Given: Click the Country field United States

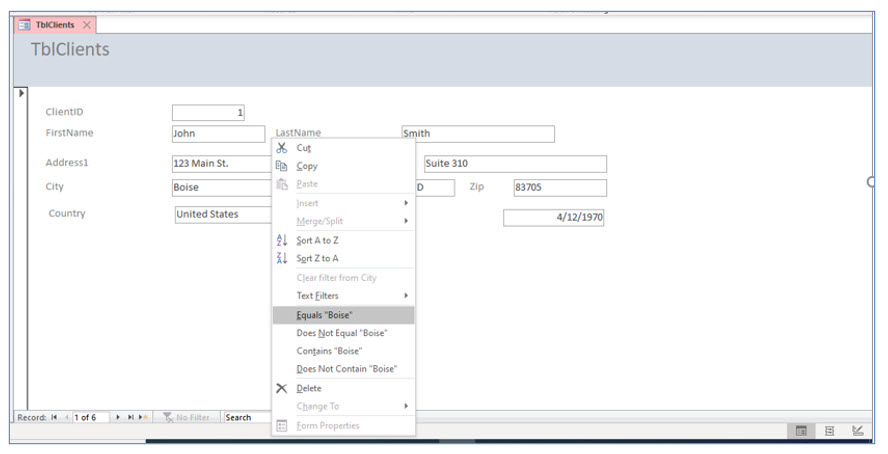Looking at the screenshot, I should click(x=224, y=215).
